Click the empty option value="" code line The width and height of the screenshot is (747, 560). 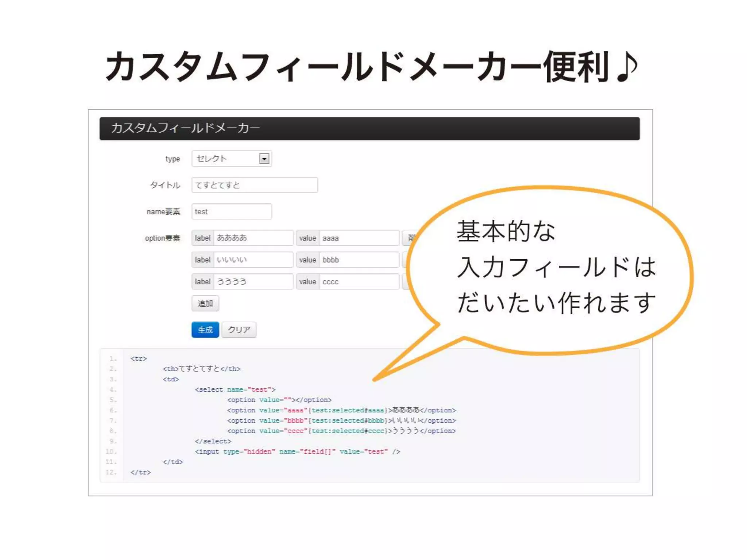tap(279, 400)
